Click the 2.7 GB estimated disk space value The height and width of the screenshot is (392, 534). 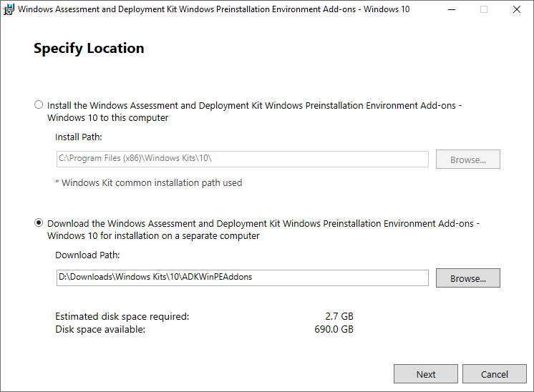coord(339,316)
